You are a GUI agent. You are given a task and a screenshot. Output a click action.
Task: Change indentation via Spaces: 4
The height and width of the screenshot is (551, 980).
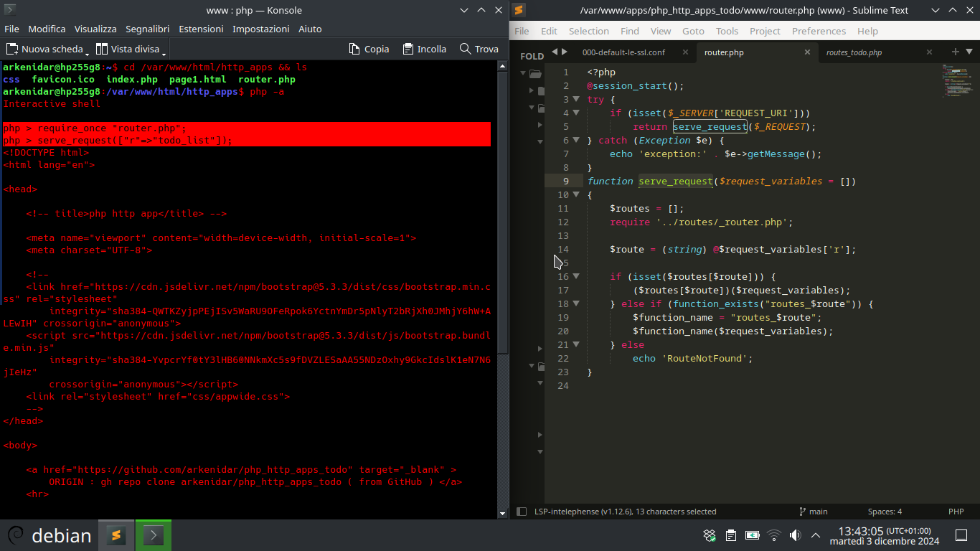pos(885,512)
